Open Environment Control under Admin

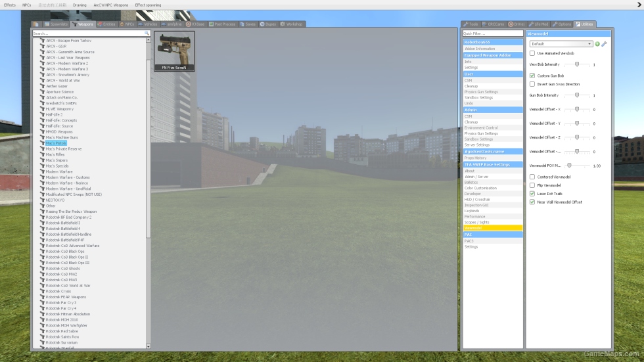coord(493,127)
